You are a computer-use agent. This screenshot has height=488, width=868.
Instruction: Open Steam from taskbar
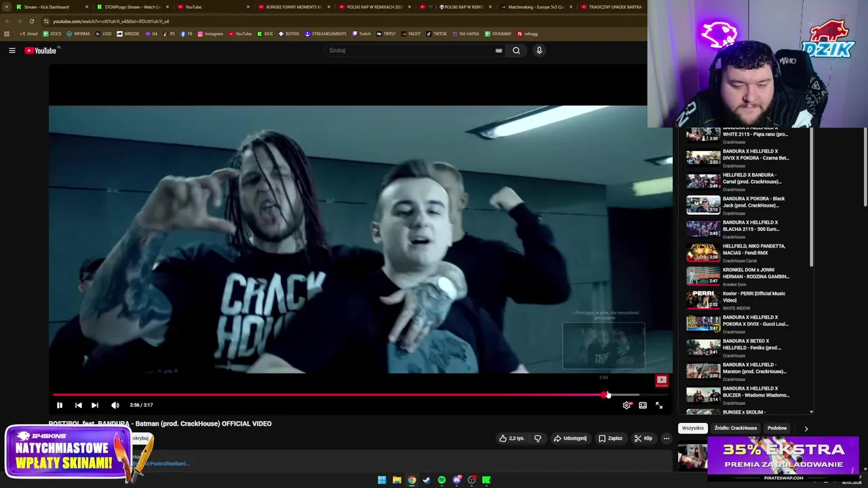click(x=427, y=480)
